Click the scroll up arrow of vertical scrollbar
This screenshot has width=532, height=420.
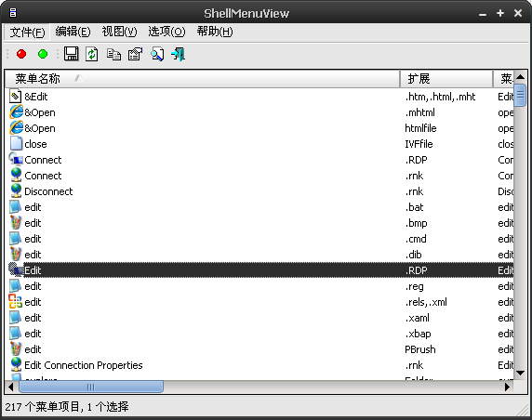tap(520, 77)
